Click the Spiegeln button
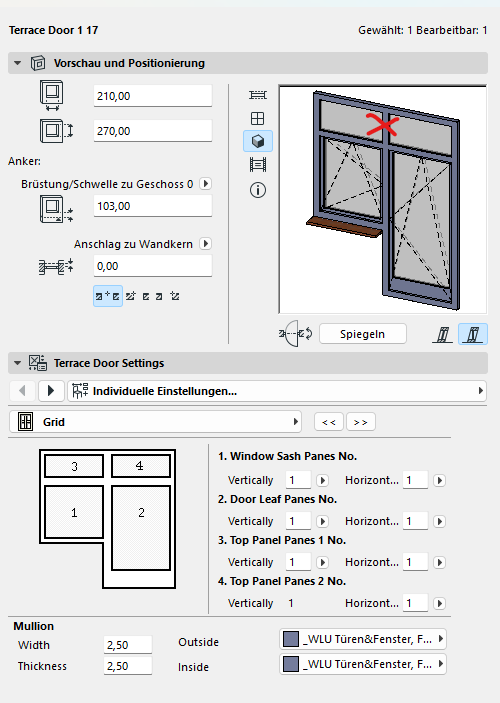Screen dimensions: 500x703 (362, 334)
